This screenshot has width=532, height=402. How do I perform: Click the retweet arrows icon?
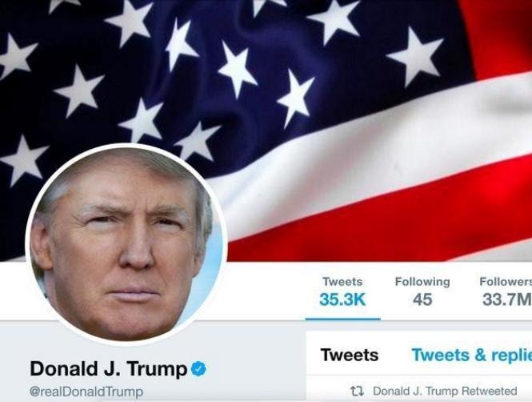click(x=357, y=392)
